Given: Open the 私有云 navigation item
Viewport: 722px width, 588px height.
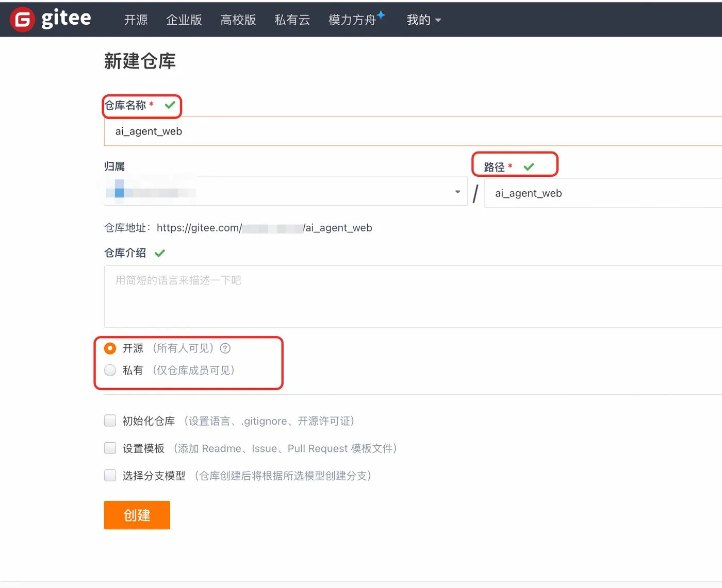Looking at the screenshot, I should (292, 20).
